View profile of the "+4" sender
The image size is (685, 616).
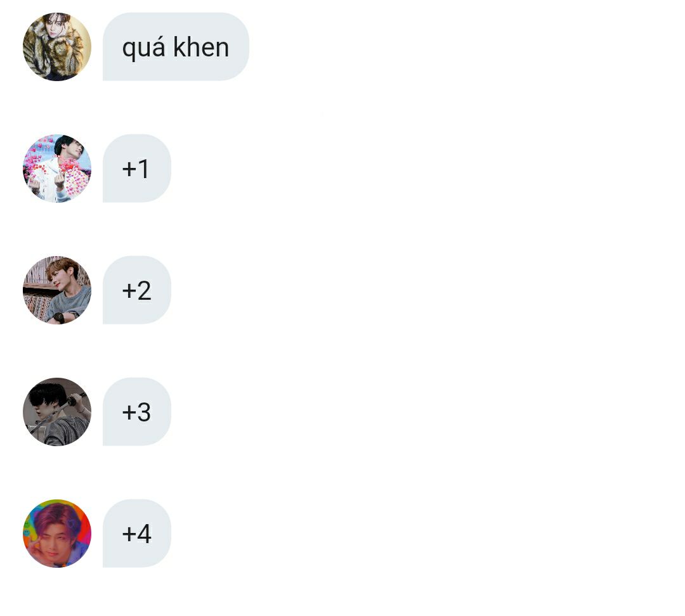click(57, 534)
